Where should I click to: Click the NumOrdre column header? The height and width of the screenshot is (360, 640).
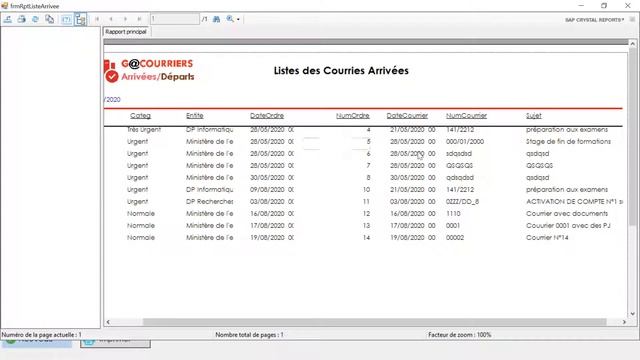pos(353,116)
